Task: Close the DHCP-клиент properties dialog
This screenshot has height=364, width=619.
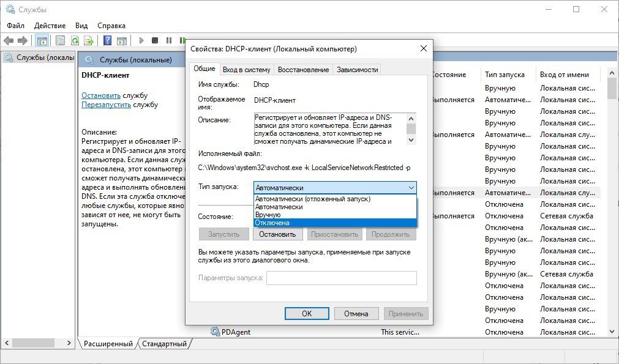Action: [x=424, y=48]
